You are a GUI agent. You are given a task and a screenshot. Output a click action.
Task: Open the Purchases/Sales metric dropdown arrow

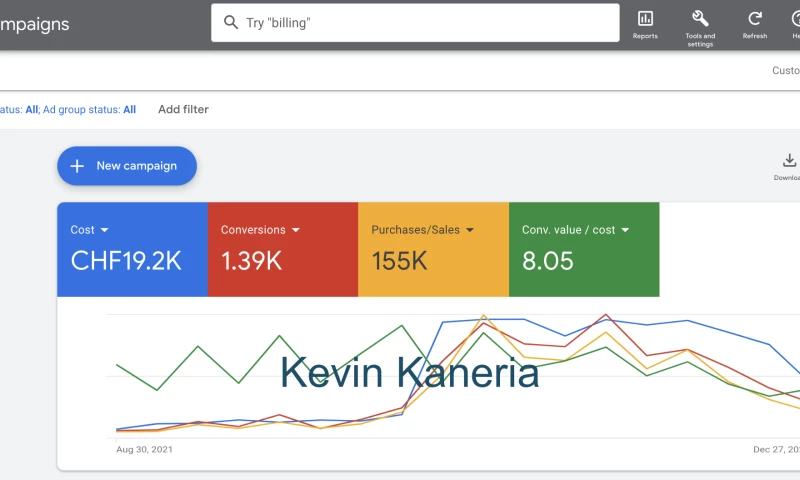click(470, 230)
